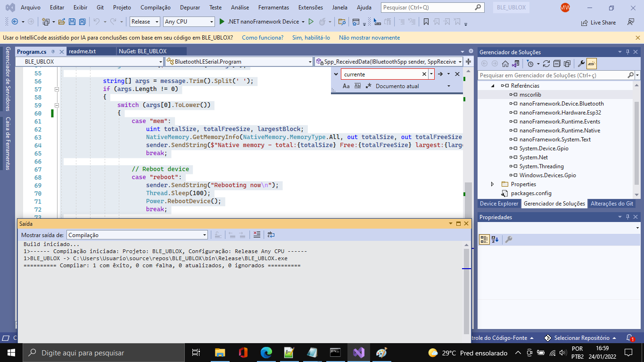644x362 pixels.
Task: Open Properties wrench in Solution Explorer
Action: point(581,64)
